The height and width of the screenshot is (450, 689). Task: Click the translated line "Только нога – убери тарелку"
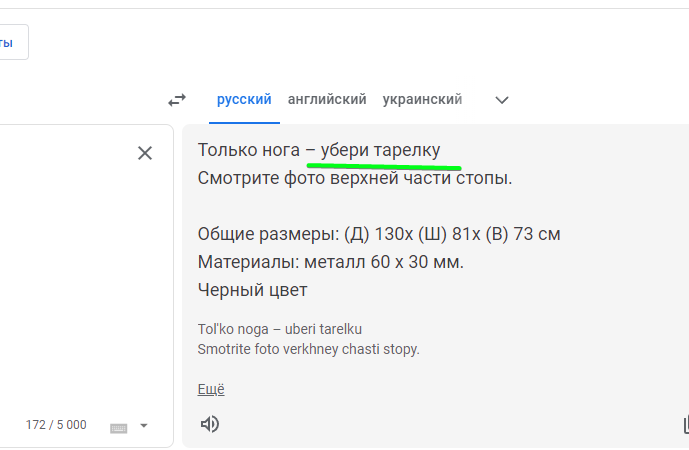click(319, 150)
